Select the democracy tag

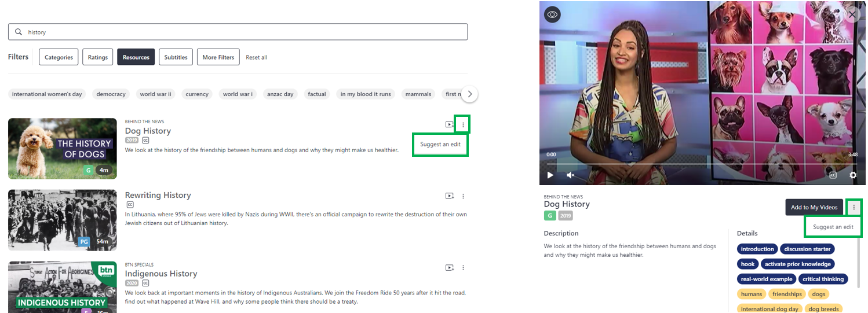[111, 94]
